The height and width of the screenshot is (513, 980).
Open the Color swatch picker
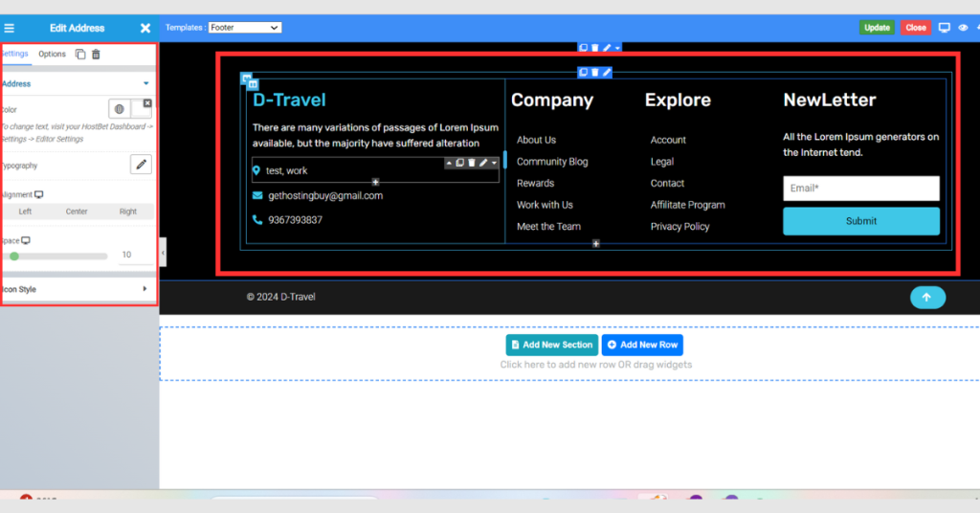pos(141,111)
